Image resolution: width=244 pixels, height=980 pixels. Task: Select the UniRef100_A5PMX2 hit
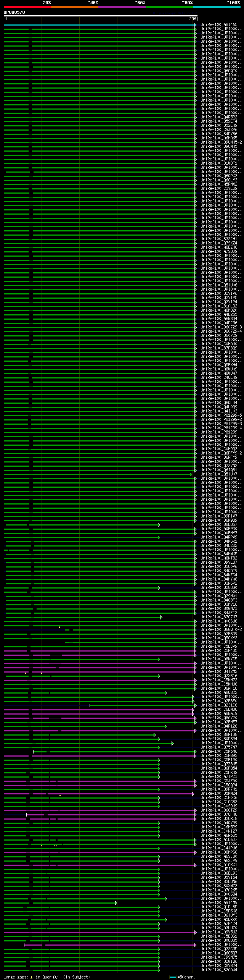point(219,184)
